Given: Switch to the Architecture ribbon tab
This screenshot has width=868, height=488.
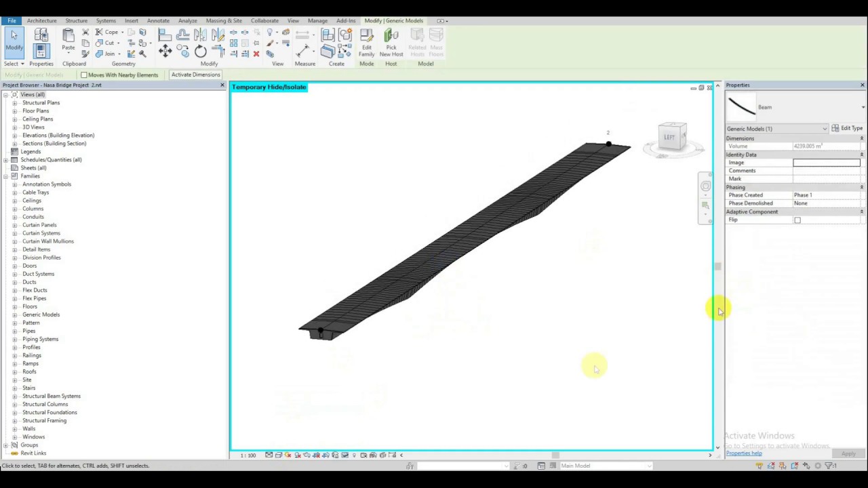Looking at the screenshot, I should [42, 20].
